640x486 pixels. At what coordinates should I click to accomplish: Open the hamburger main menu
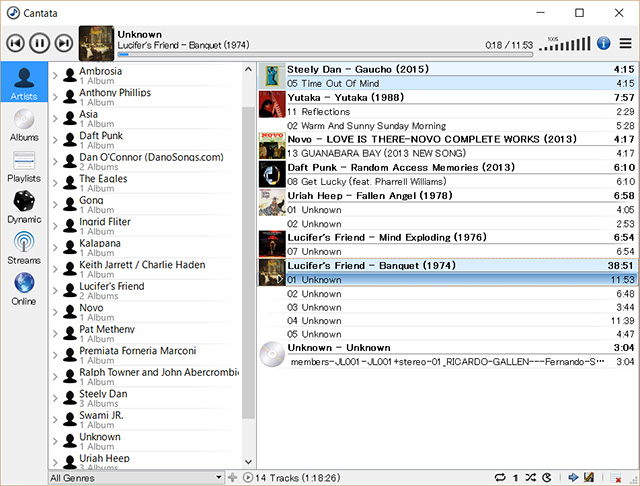(626, 43)
